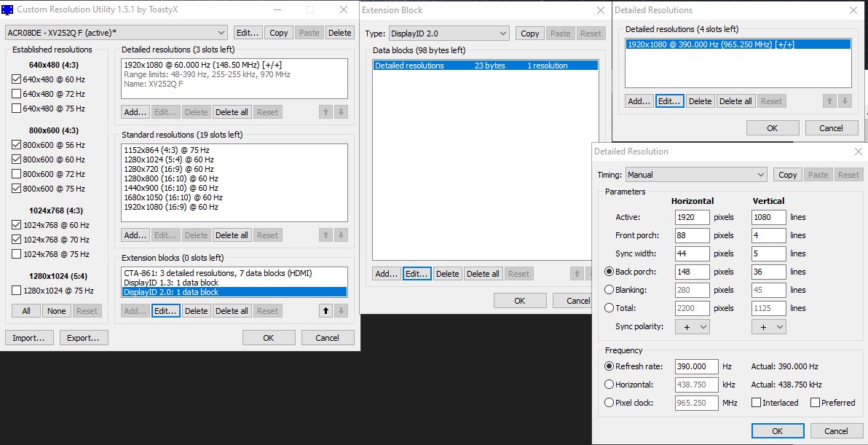The image size is (868, 445).
Task: Open the monitor selection dropdown ACR08DE
Action: pos(117,33)
